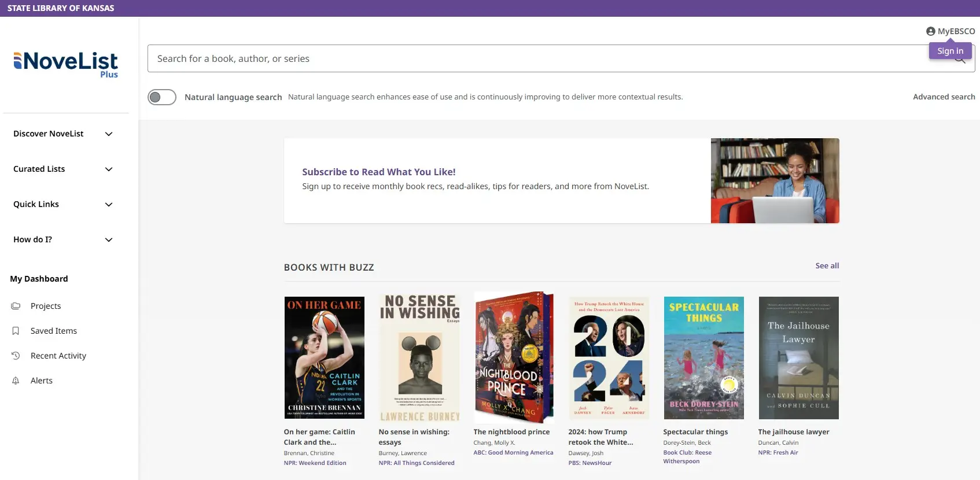The height and width of the screenshot is (480, 980).
Task: Click author Brennan, Christine
Action: 309,453
